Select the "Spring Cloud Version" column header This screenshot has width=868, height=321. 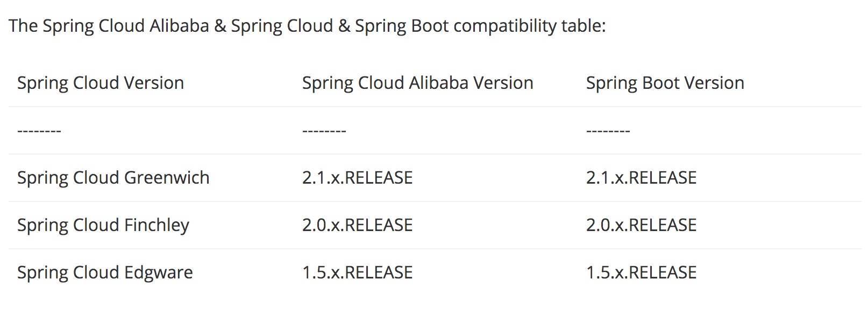coord(101,83)
